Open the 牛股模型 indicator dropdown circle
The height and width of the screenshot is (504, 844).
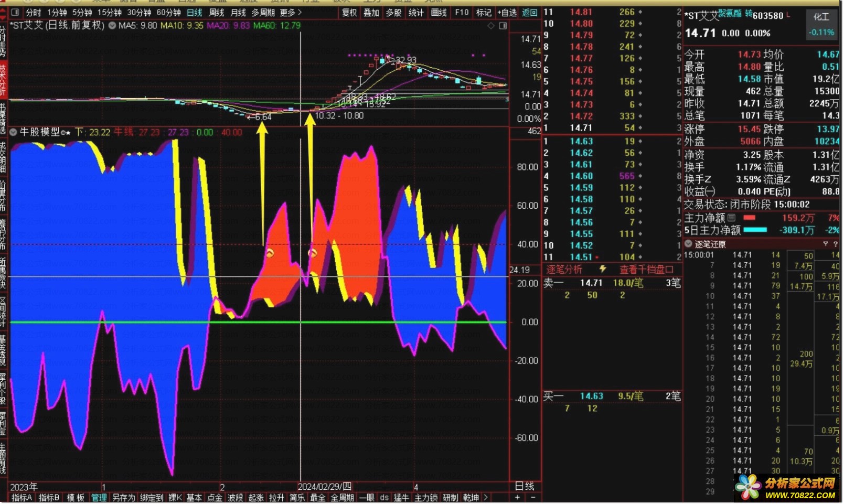pos(13,132)
